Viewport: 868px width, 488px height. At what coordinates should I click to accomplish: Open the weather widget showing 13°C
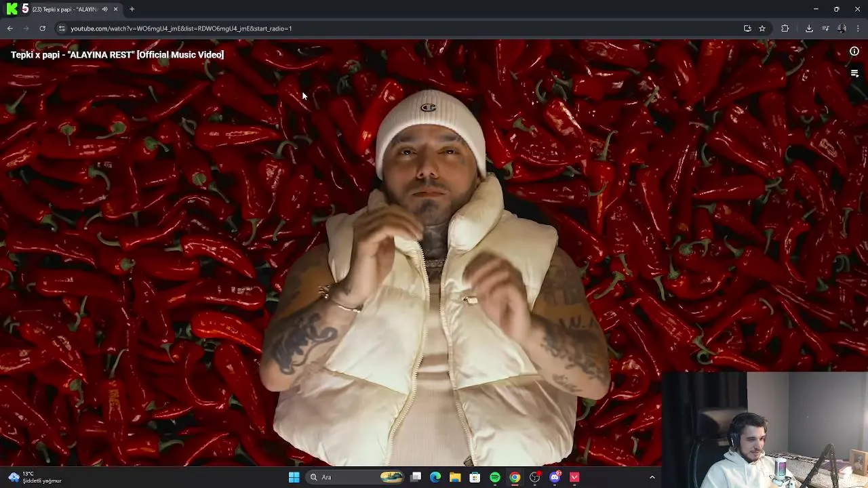tap(34, 477)
